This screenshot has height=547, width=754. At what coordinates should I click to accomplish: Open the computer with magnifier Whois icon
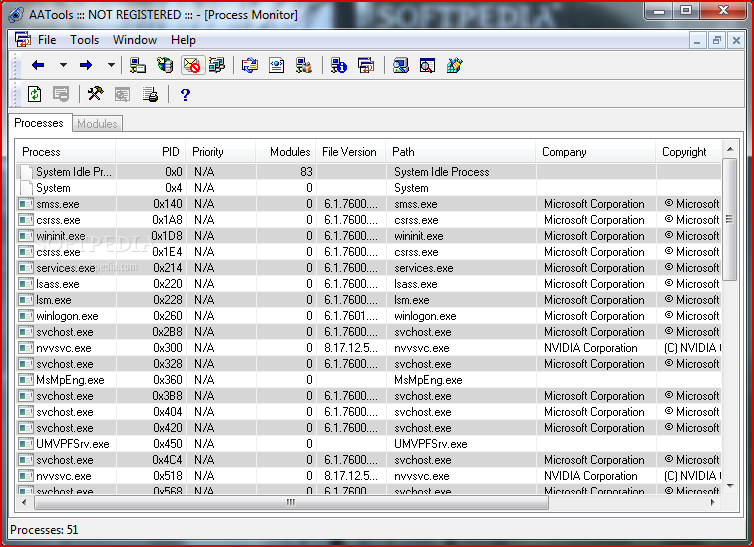pos(400,65)
